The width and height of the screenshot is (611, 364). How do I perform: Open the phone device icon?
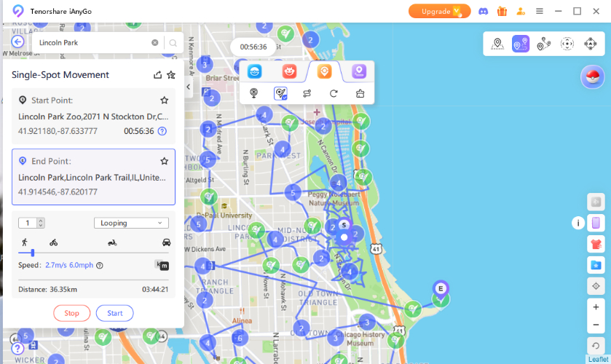tap(596, 223)
